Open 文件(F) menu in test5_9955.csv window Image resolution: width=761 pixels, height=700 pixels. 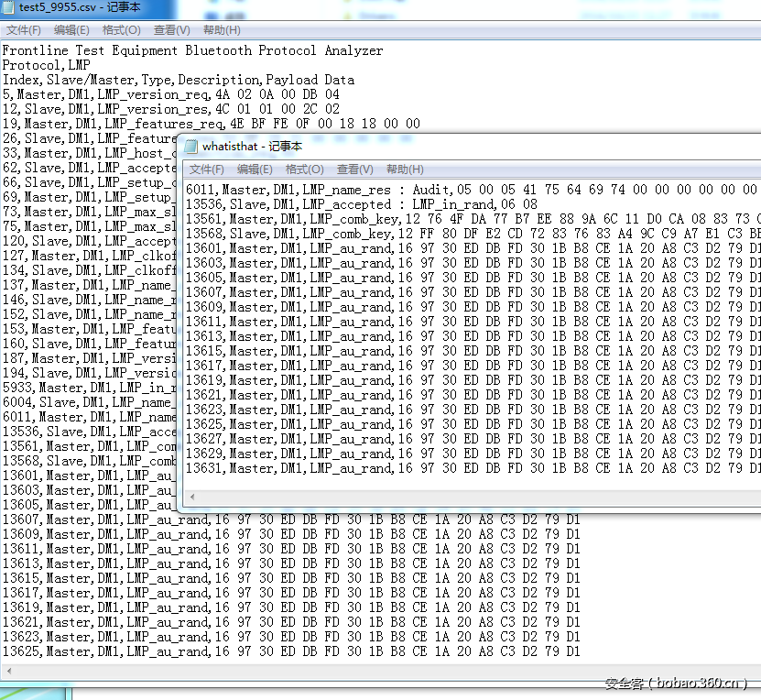coord(24,30)
